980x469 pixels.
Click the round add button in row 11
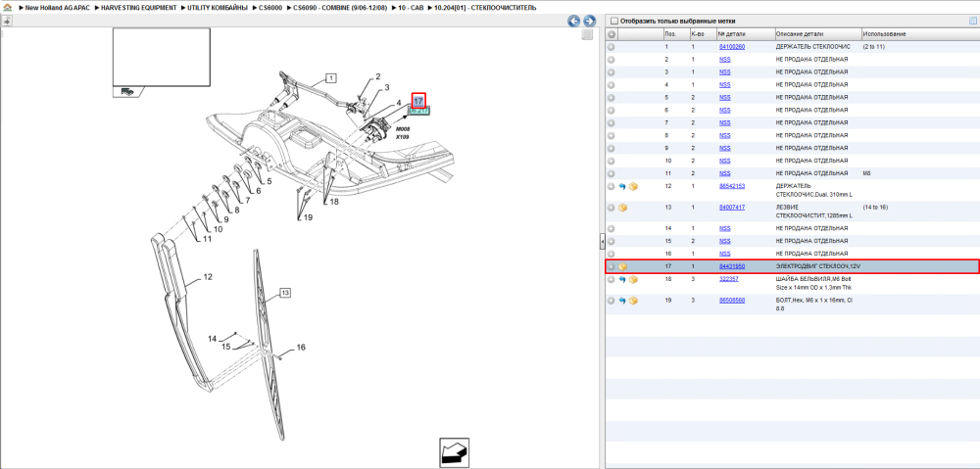tap(612, 173)
